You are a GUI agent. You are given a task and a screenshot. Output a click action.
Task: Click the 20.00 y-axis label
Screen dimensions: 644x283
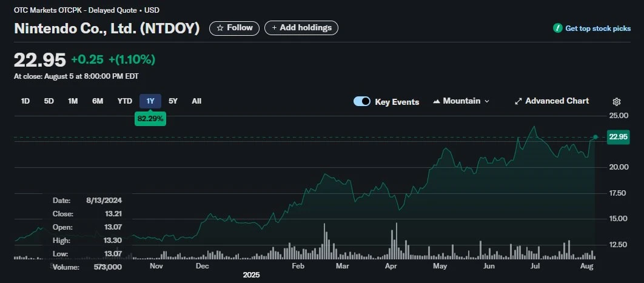pyautogui.click(x=618, y=167)
